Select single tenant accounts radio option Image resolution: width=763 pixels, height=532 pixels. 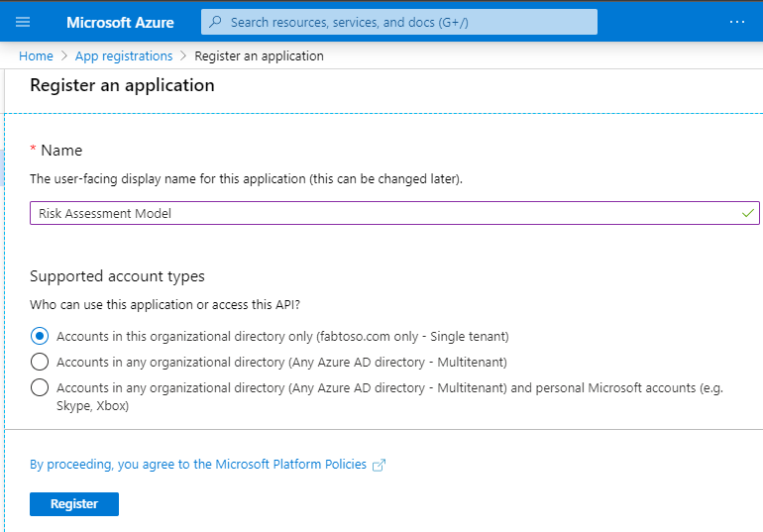point(40,336)
